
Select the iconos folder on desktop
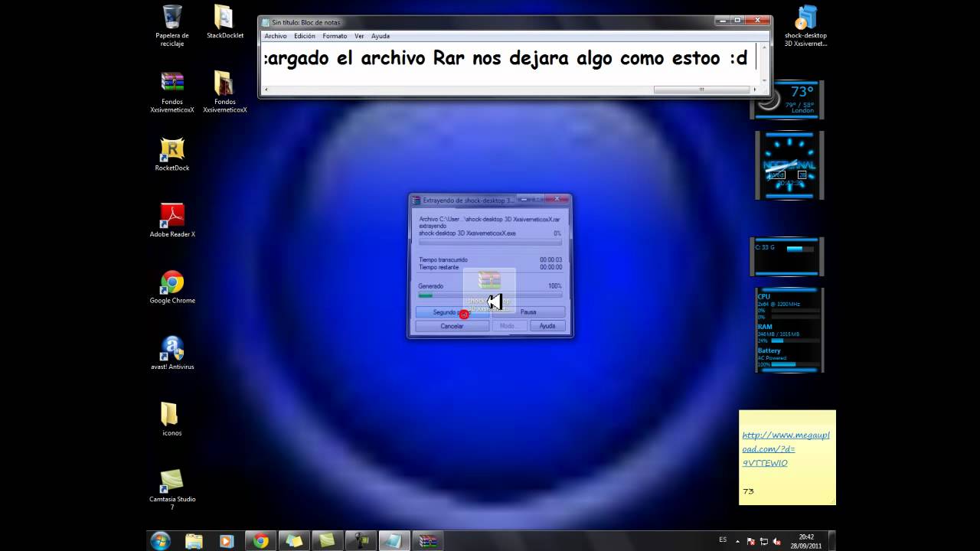(x=171, y=419)
